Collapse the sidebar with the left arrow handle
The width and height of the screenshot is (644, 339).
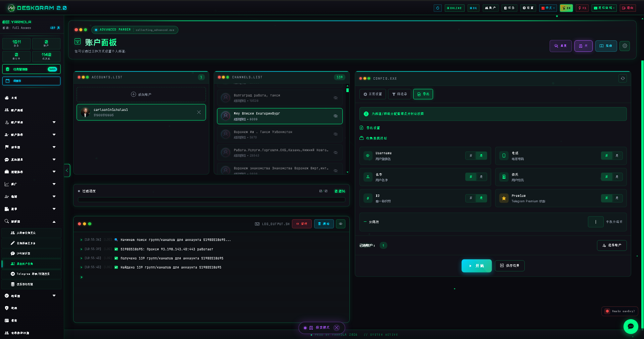(x=67, y=170)
